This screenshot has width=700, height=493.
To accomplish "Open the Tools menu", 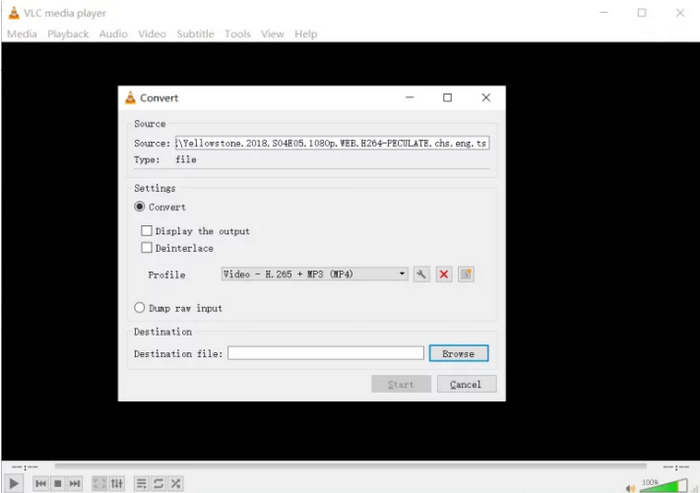I will click(x=238, y=34).
